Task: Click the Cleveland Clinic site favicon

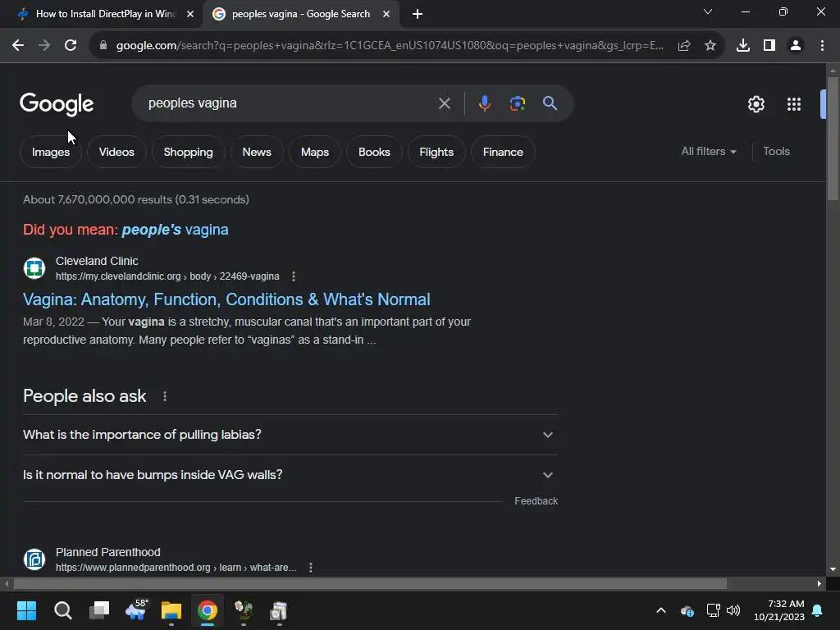Action: point(34,268)
